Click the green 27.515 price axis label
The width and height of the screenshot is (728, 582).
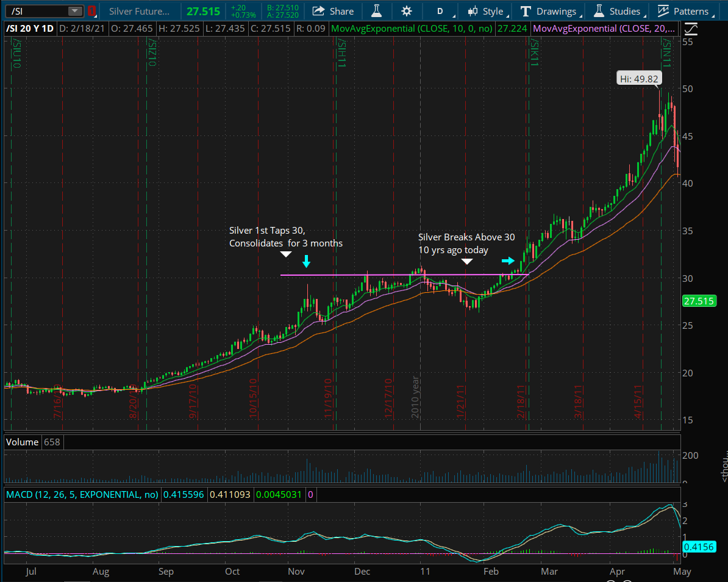pos(699,301)
